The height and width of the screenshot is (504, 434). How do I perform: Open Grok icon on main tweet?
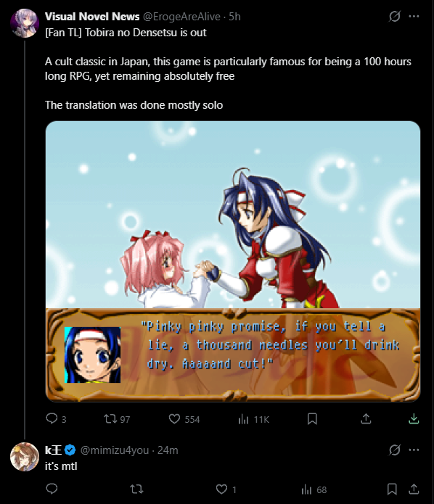tap(394, 16)
